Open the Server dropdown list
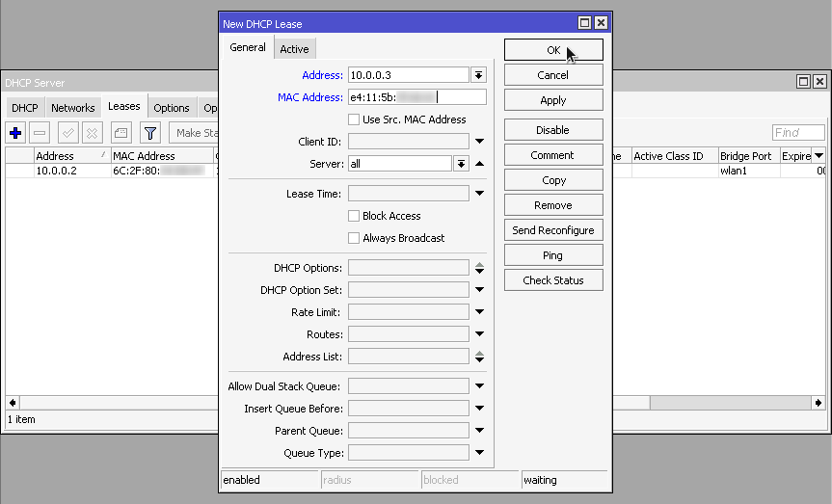 tap(461, 164)
